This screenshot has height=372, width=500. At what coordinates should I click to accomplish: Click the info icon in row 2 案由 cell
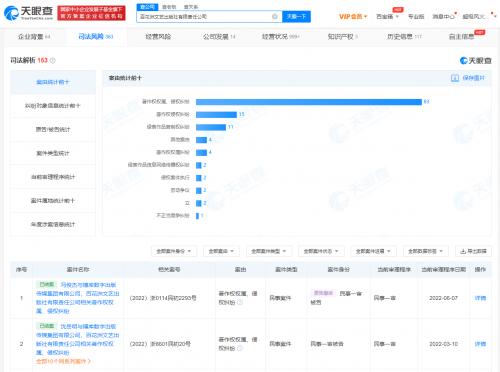240,348
